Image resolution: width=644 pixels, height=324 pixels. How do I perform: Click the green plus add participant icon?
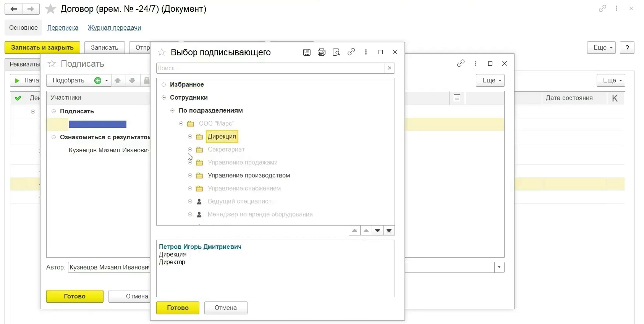(x=98, y=81)
